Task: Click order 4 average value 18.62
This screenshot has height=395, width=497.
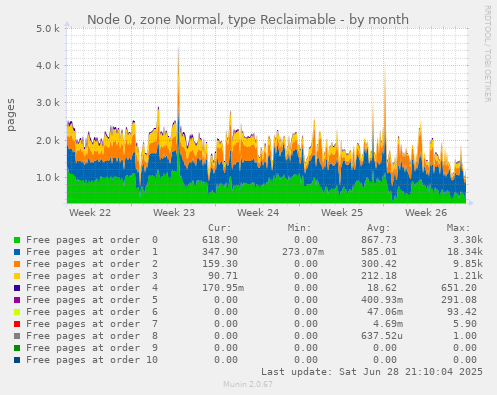Action: [382, 288]
